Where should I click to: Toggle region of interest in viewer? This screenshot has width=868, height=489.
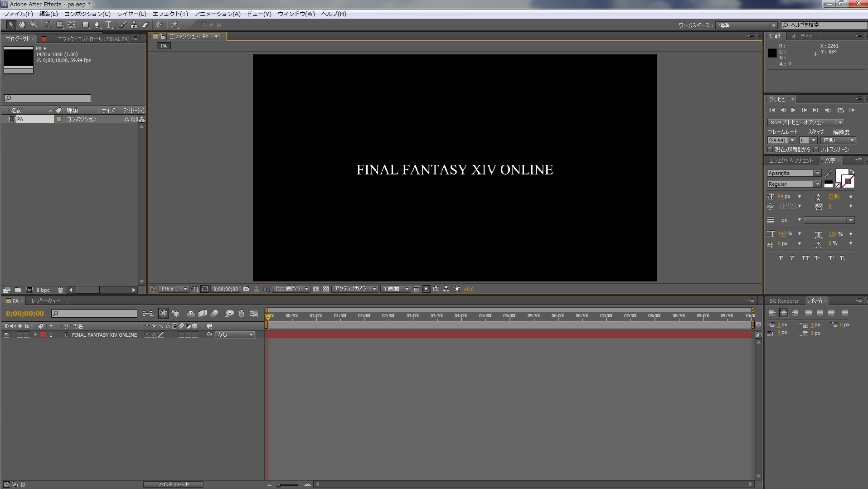(x=316, y=289)
